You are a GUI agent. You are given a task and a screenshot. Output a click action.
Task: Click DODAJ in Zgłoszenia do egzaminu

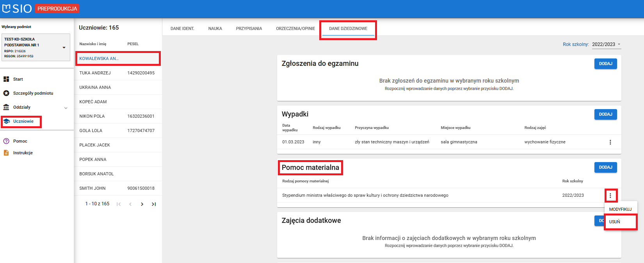[605, 64]
